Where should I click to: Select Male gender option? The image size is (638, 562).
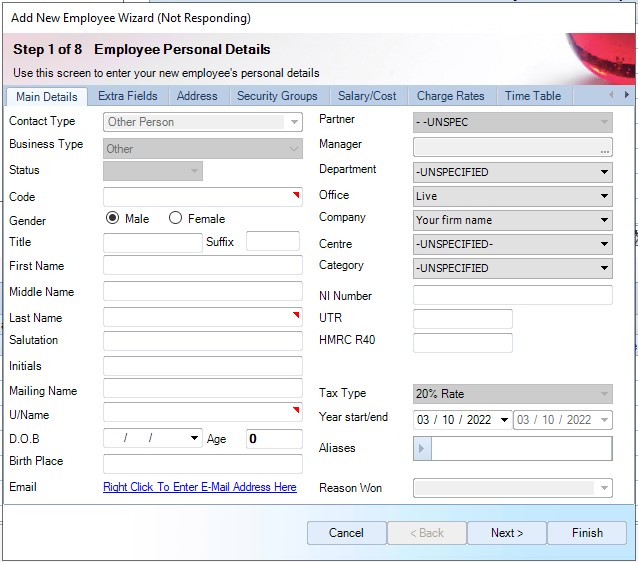coord(112,218)
